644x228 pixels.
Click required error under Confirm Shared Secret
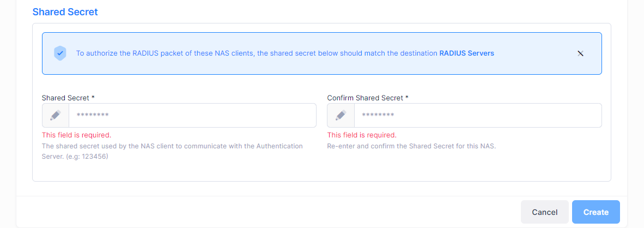pyautogui.click(x=362, y=135)
